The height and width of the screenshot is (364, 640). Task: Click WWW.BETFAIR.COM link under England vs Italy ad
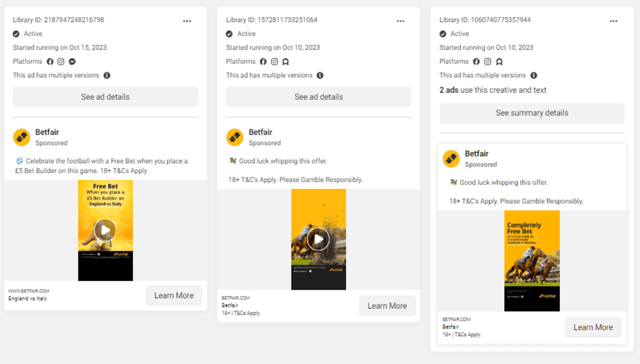(x=29, y=291)
